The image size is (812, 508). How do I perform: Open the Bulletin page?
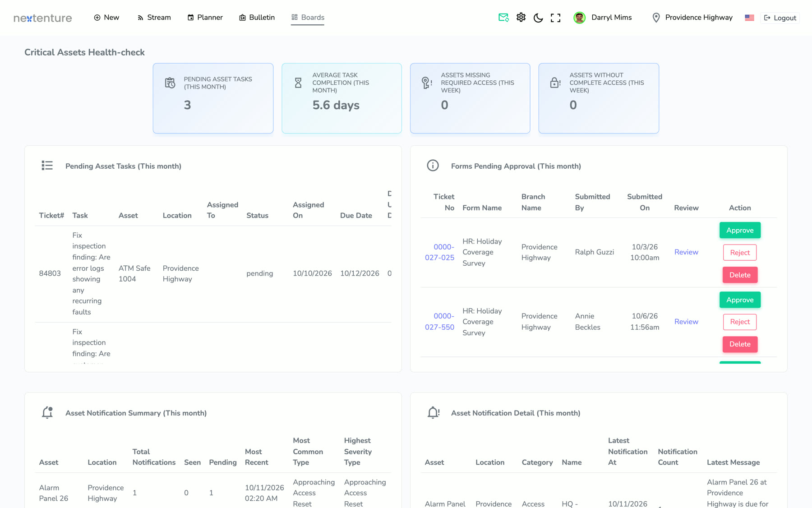tap(257, 18)
